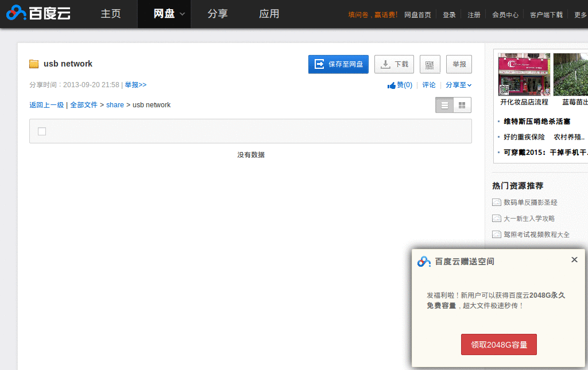The width and height of the screenshot is (588, 370).
Task: Open 会员中心 link
Action: point(505,14)
